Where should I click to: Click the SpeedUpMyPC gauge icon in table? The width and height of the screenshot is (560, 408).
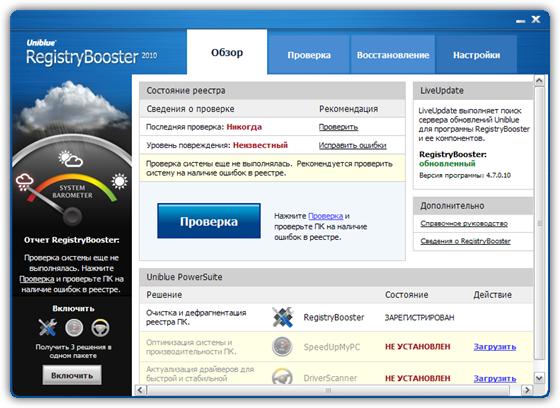tap(282, 346)
